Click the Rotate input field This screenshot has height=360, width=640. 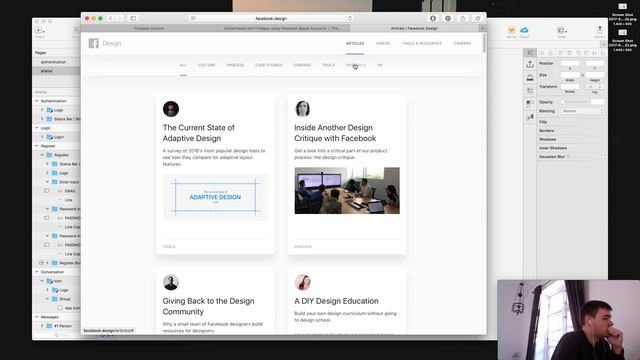[x=570, y=87]
